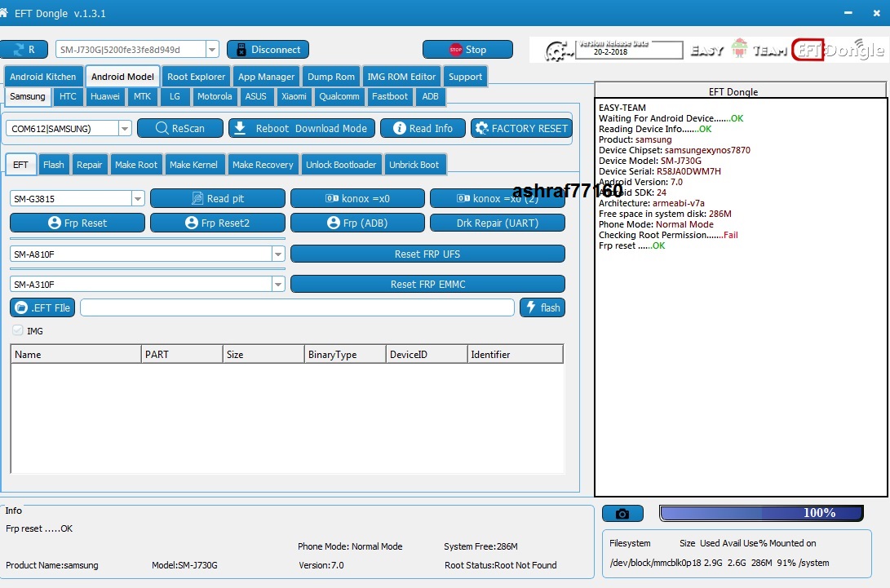Switch to the Android Kitchen tab

[x=43, y=77]
